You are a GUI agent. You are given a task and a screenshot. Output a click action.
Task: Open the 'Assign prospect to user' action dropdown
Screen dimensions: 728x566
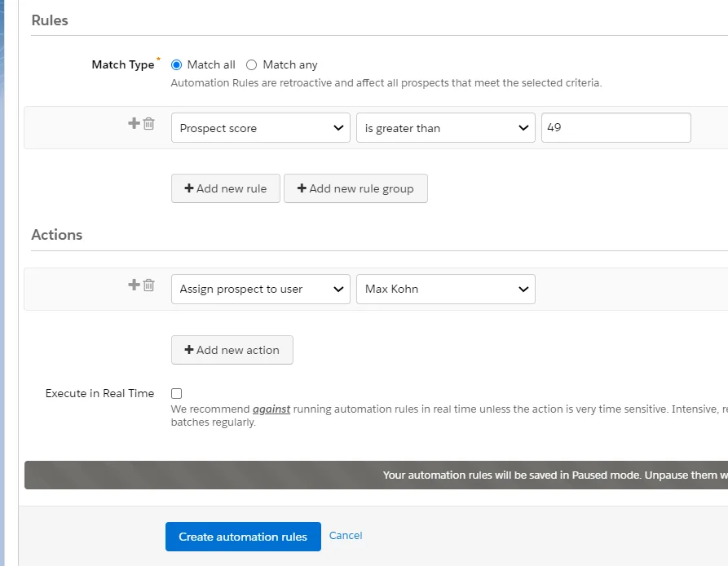tap(260, 289)
